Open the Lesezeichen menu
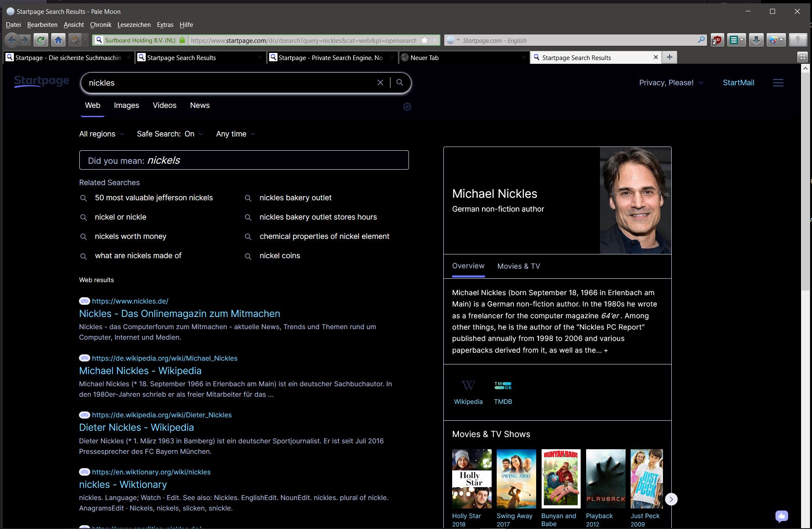Screen dimensions: 812x529 [134, 25]
